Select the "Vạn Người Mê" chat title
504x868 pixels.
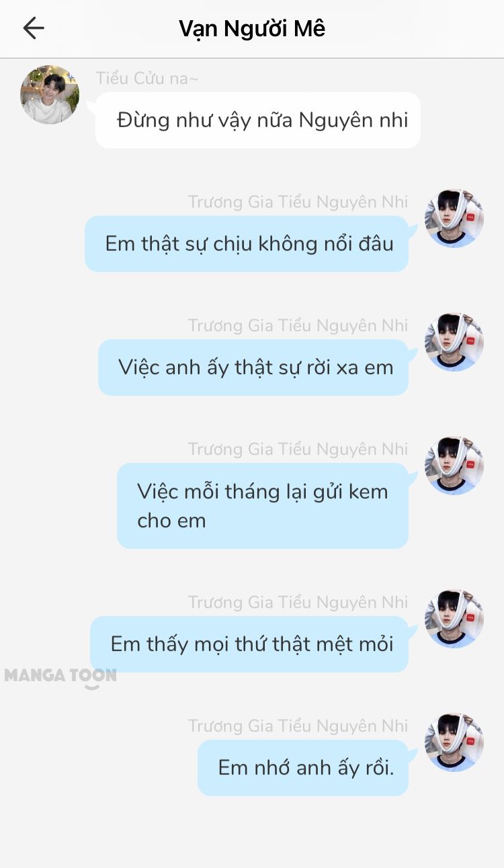pyautogui.click(x=252, y=29)
